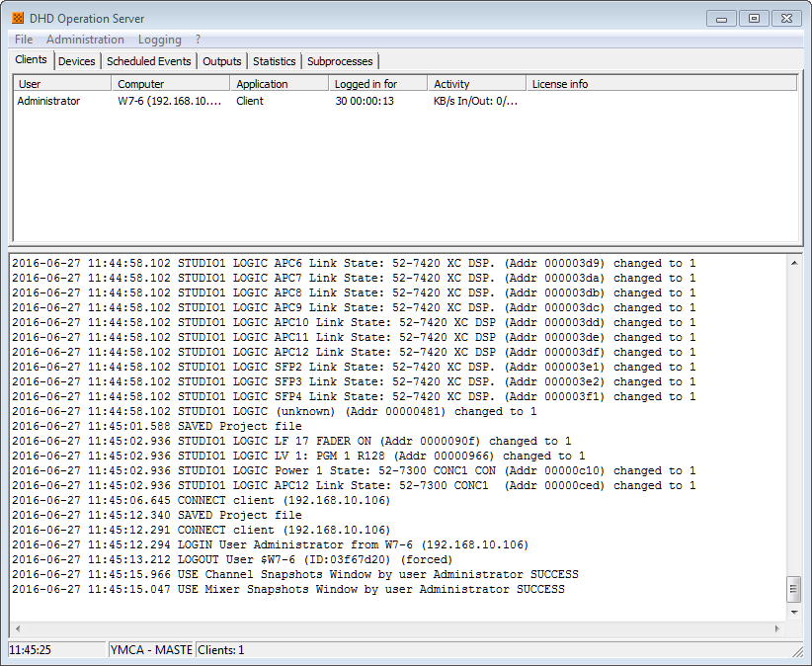Click the LOGIC (unknown) Addr 00000481 log line
Viewport: 812px width, 666px height.
click(275, 412)
